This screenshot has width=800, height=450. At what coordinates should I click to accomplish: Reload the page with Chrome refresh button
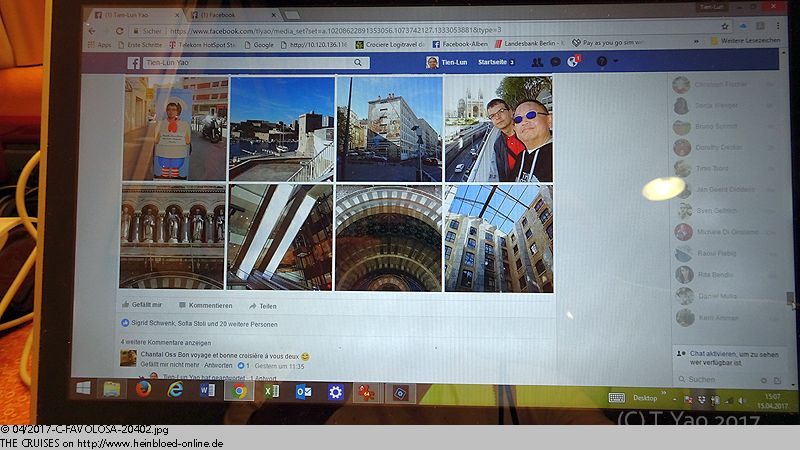pyautogui.click(x=119, y=31)
